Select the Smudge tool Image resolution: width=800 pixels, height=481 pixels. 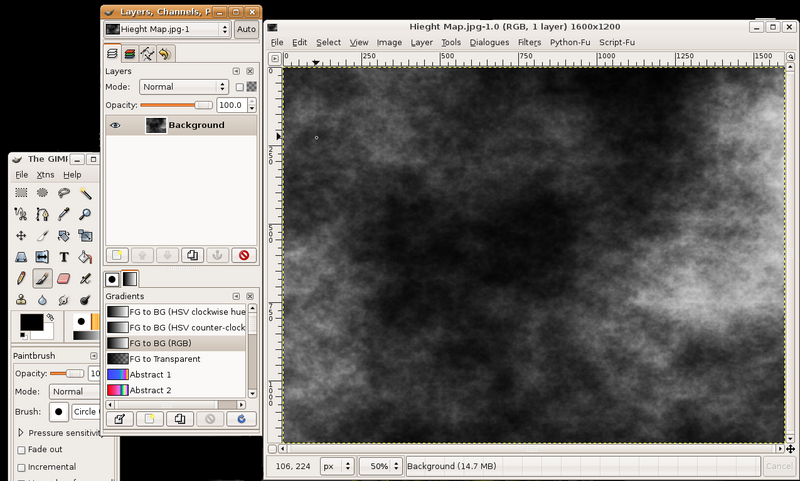(x=64, y=300)
